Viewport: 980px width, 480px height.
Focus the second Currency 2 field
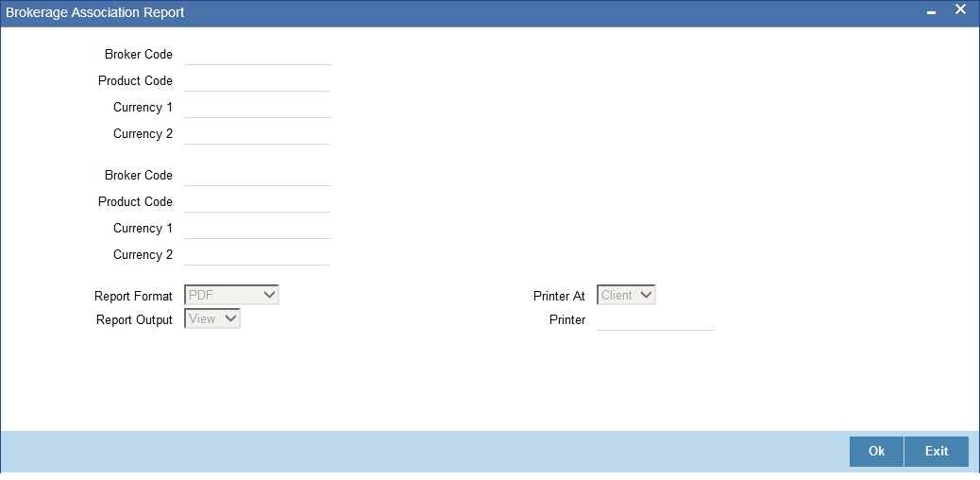pos(257,255)
